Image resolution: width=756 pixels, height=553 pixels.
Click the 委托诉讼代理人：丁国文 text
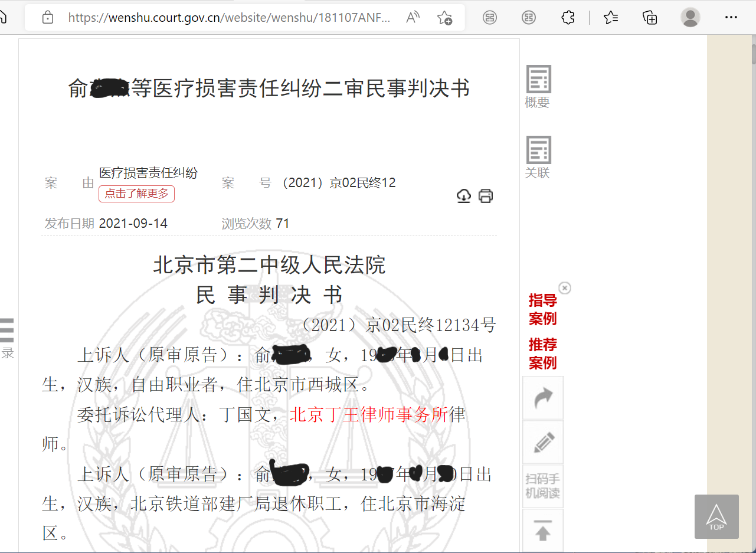(174, 414)
